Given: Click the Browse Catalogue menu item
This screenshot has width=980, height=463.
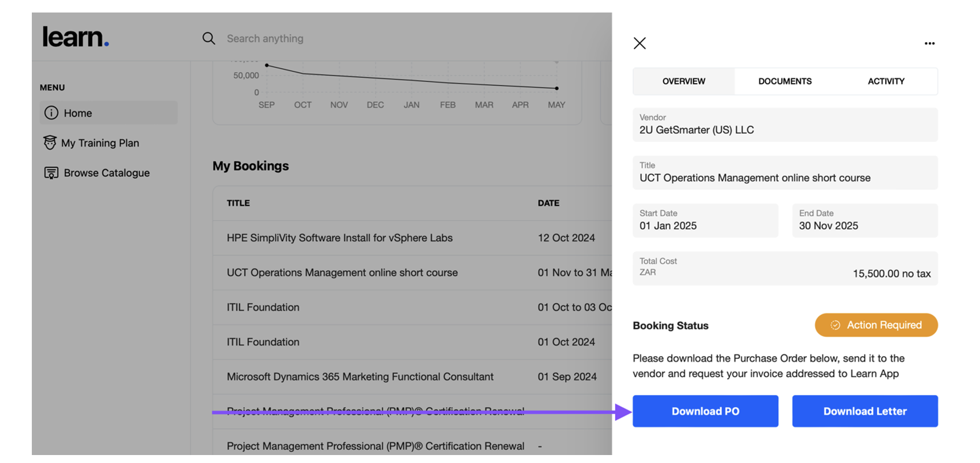Looking at the screenshot, I should (106, 173).
